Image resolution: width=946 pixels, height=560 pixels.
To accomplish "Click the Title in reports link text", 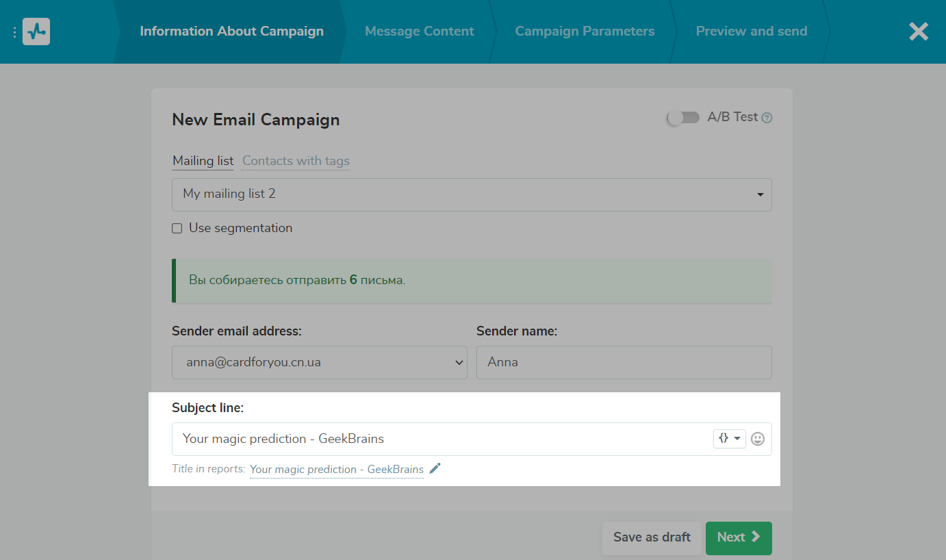I will [x=337, y=470].
